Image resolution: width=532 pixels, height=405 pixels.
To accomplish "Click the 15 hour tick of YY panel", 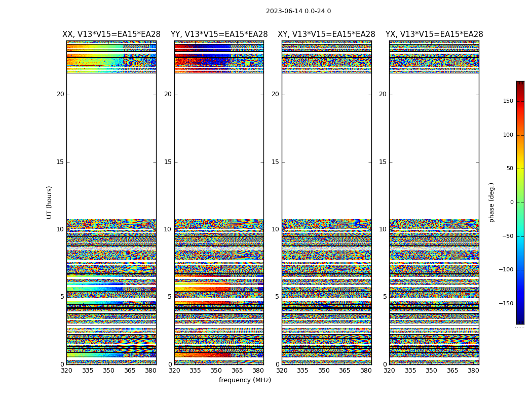I will pos(168,162).
